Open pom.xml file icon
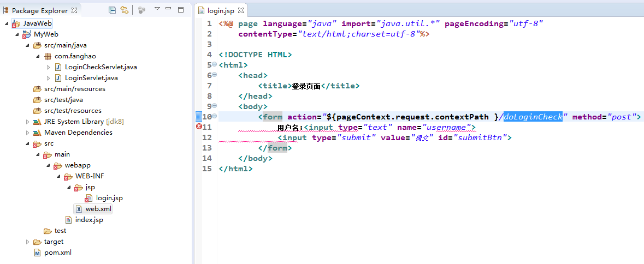This screenshot has height=264, width=644. tap(37, 253)
